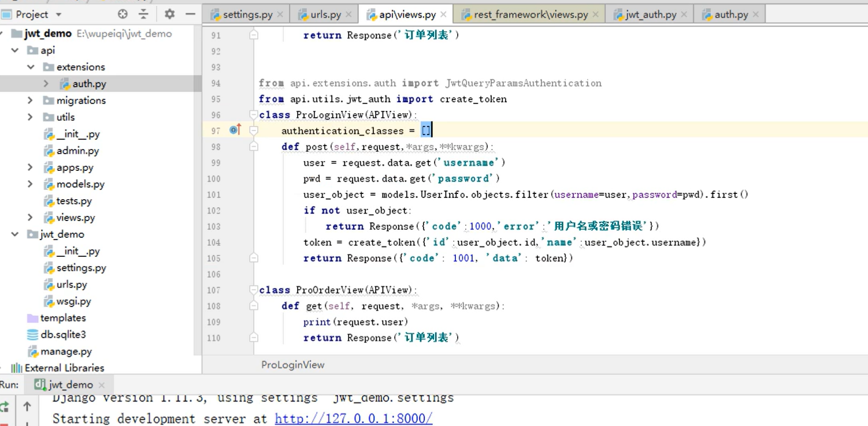Fold the ProLoginView class at line 96

(x=253, y=115)
